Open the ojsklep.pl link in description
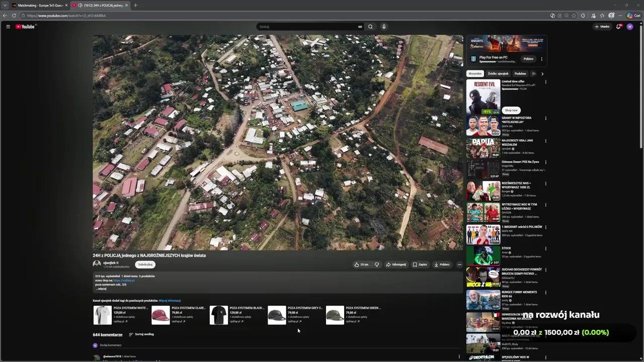Image resolution: width=644 pixels, height=362 pixels. 124,281
